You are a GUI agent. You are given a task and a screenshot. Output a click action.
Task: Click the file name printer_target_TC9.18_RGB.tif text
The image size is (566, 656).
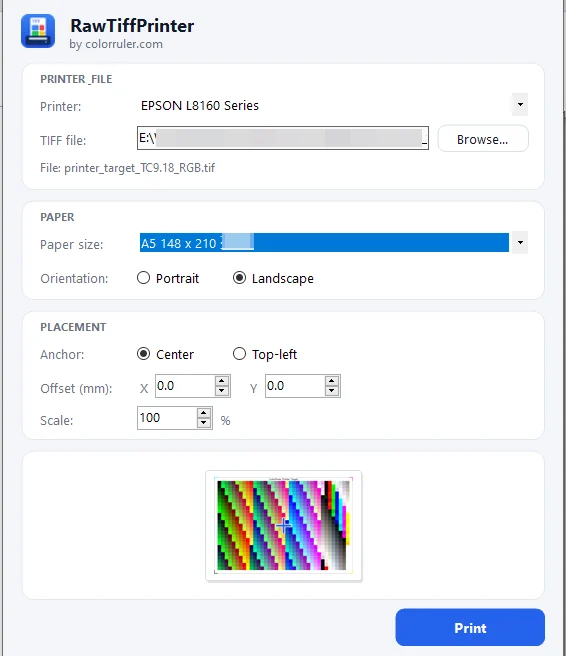[140, 168]
